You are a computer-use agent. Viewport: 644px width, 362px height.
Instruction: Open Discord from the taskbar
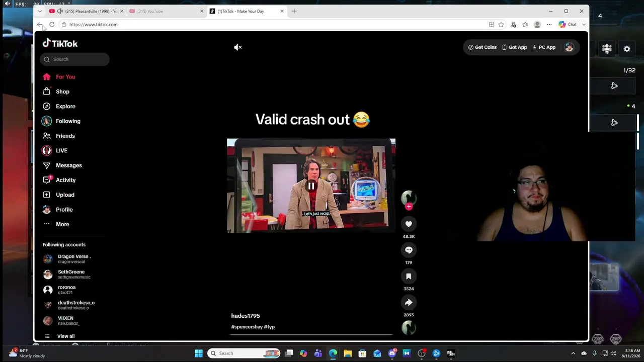(392, 353)
